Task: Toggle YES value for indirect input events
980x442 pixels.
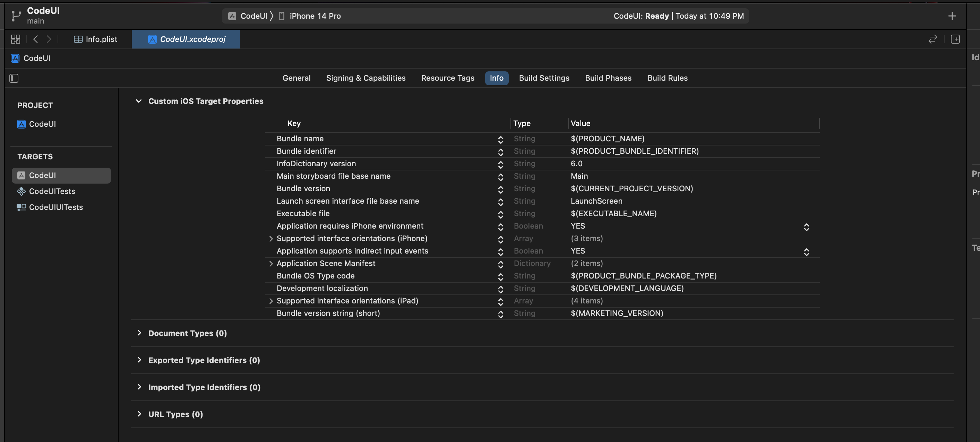Action: point(806,252)
